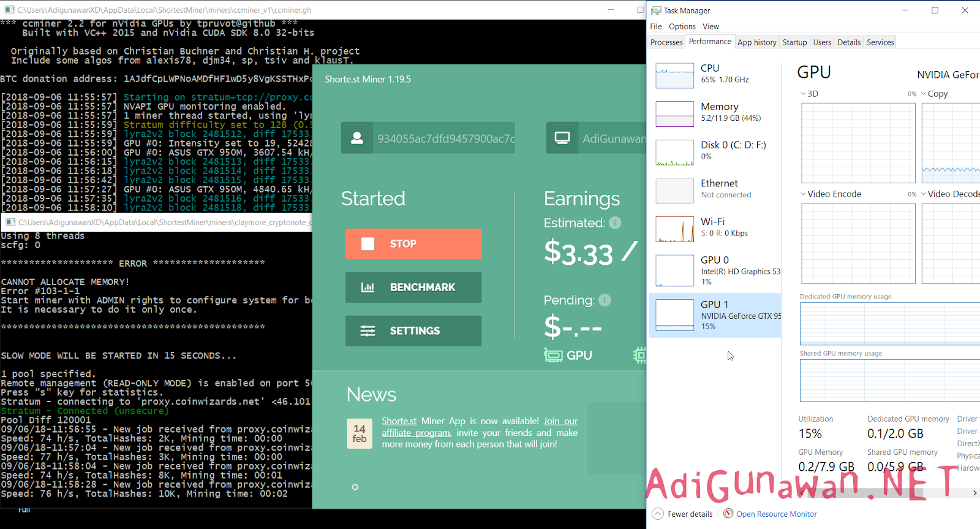Select Ethernet in performance sidebar
Screen dimensions: 980x529
[x=715, y=190]
